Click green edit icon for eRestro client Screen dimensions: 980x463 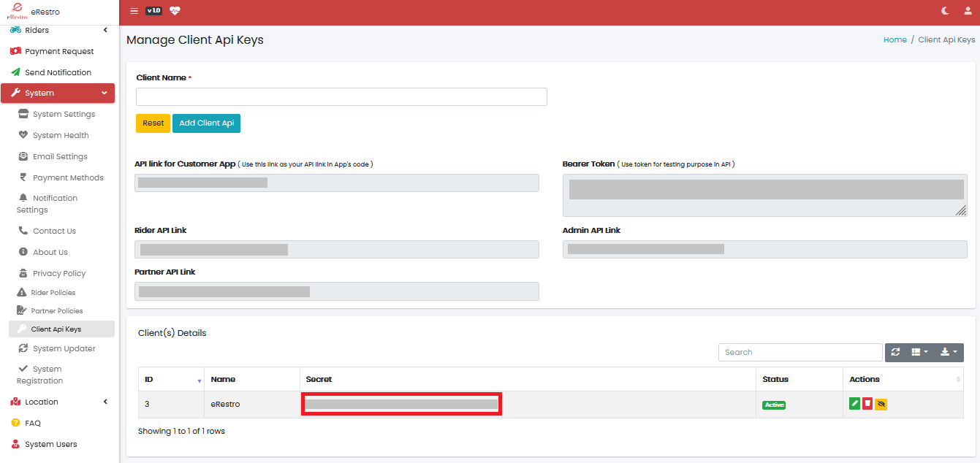tap(854, 404)
